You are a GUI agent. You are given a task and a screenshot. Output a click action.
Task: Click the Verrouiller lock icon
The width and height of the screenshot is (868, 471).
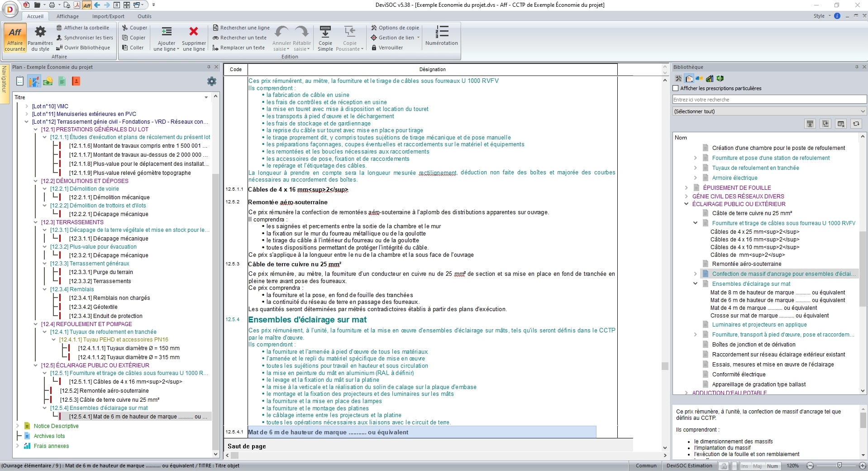(374, 48)
